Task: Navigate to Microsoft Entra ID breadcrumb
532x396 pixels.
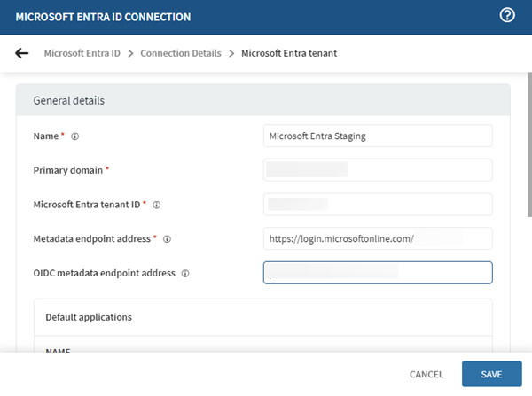Action: click(82, 53)
